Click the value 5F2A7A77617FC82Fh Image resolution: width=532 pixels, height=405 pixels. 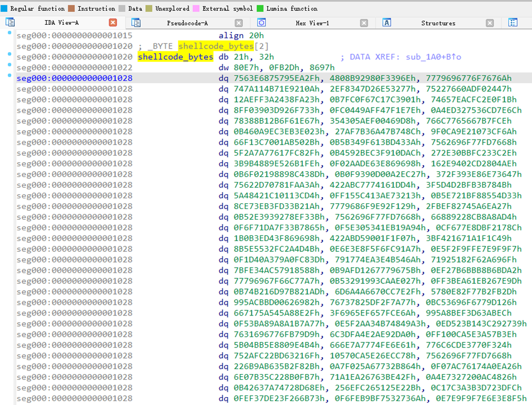[276, 153]
